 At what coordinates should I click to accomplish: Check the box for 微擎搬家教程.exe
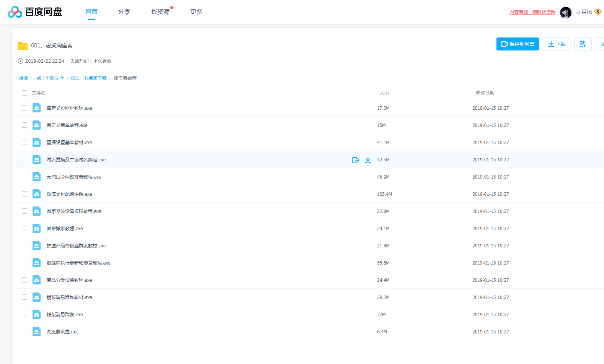pos(24,228)
